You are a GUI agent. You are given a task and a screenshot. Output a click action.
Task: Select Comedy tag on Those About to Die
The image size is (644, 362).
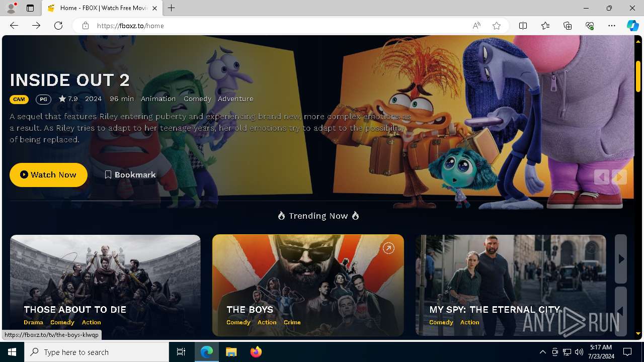point(62,322)
